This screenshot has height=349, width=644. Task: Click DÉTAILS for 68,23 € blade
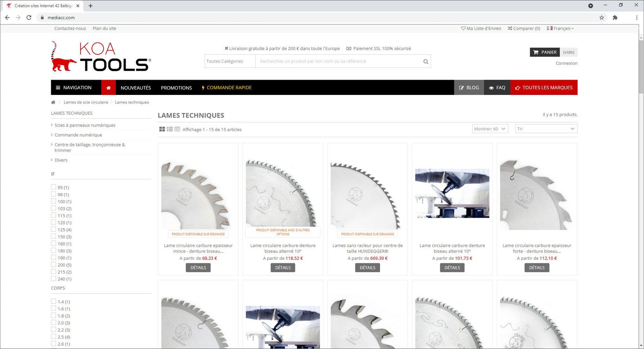tap(198, 267)
